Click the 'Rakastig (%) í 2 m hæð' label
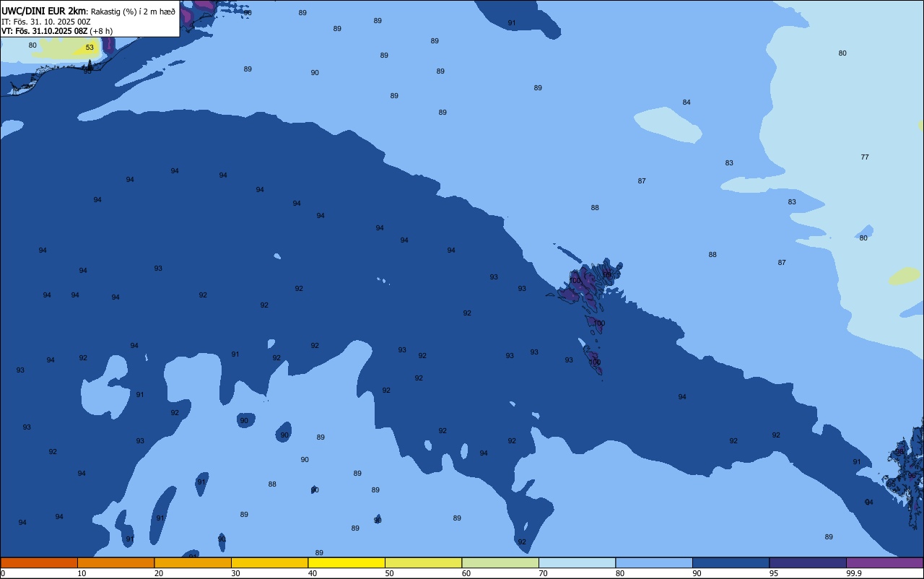The image size is (924, 579). click(133, 12)
